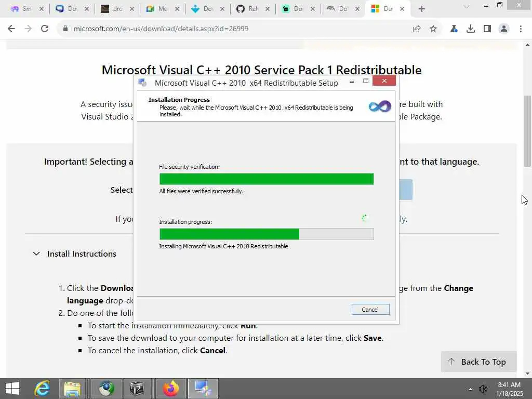
Task: Open the 7-Zip taskbar icon
Action: 137,389
